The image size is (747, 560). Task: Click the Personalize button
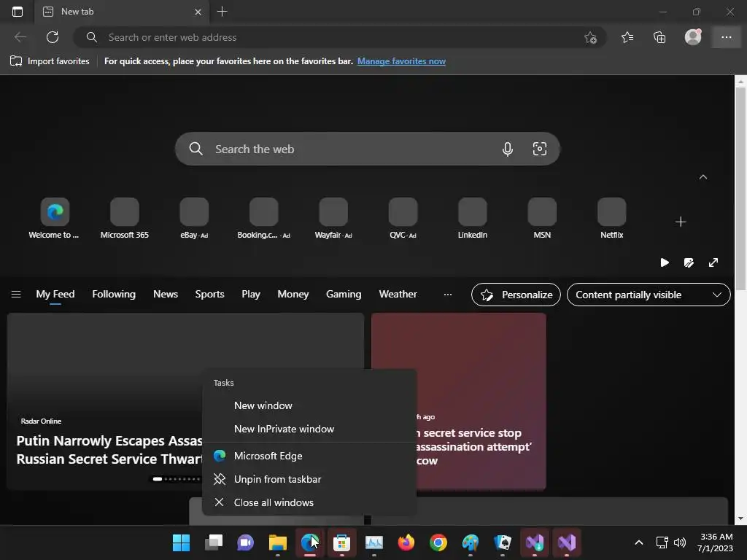point(516,295)
